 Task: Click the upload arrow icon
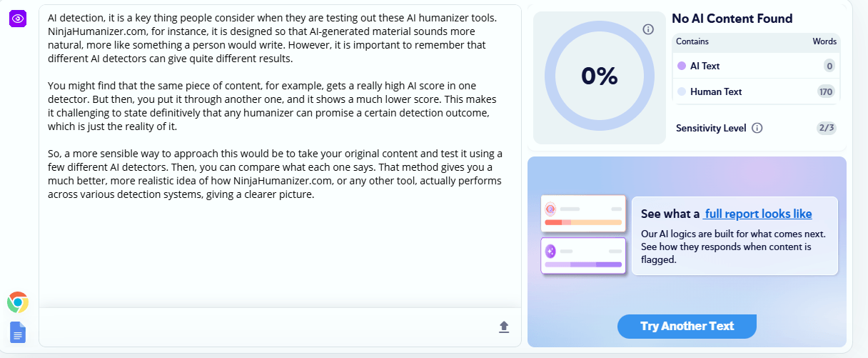tap(504, 327)
